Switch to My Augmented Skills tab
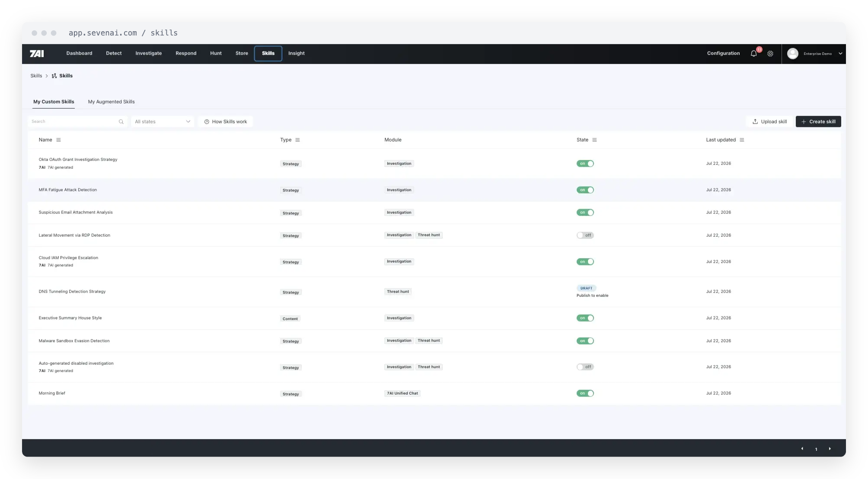Image resolution: width=868 pixels, height=479 pixels. (x=111, y=102)
